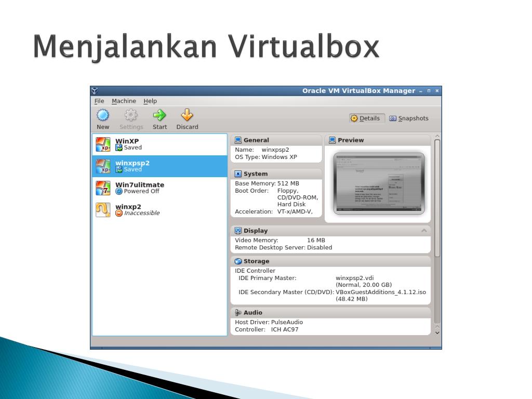Click 'Remote Desktop Server: Disabled' text
532x399 pixels.
tap(283, 248)
